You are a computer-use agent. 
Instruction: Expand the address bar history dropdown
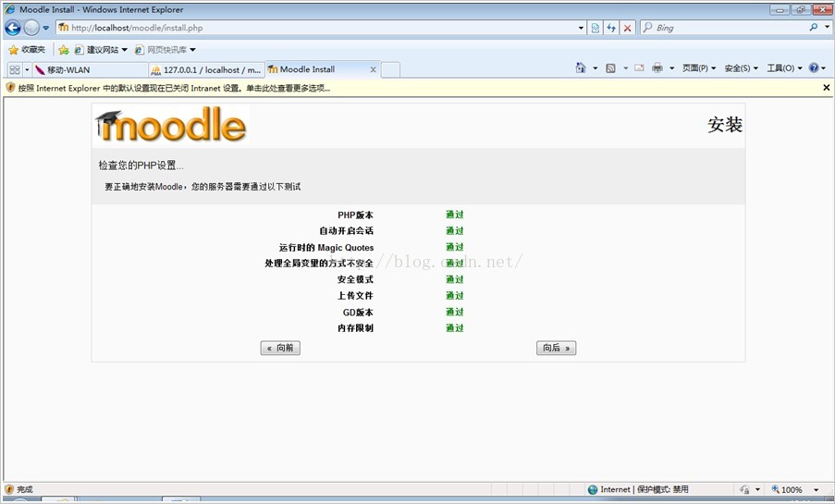[x=581, y=28]
